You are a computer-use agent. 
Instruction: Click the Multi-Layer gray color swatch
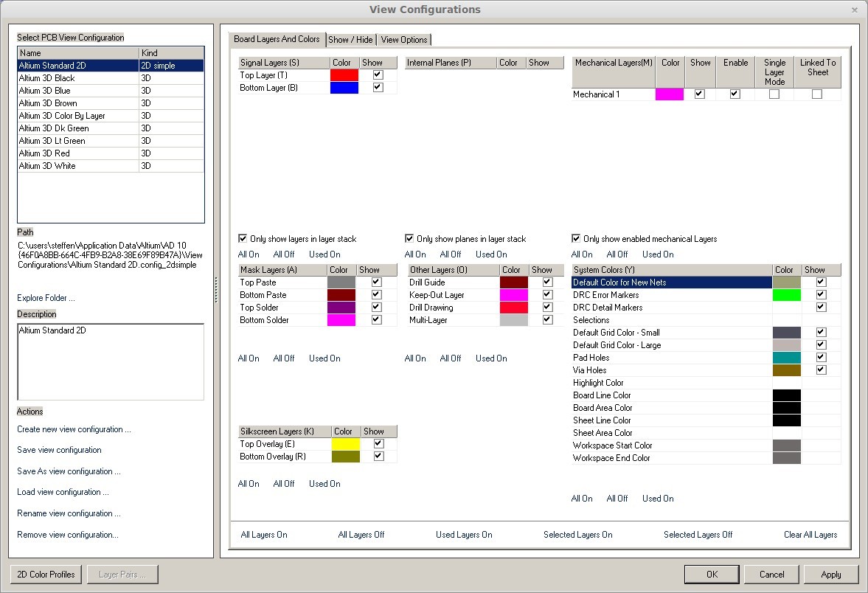pyautogui.click(x=514, y=320)
